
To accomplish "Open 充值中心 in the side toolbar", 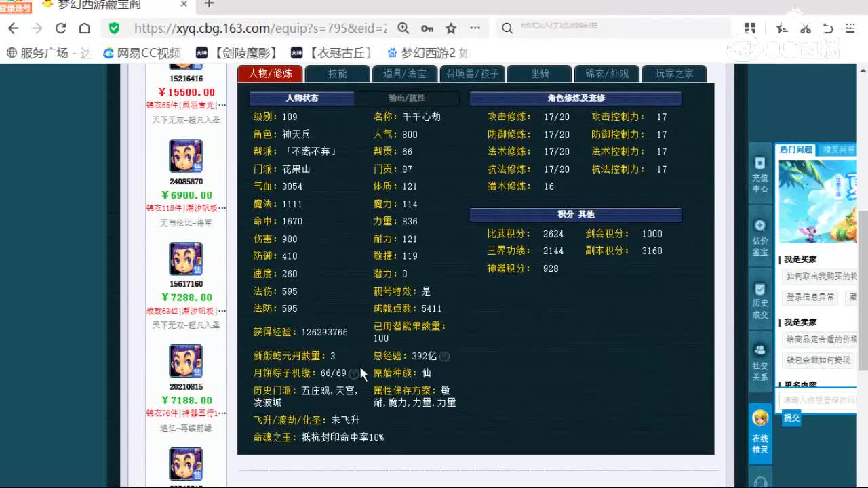I will (x=759, y=174).
